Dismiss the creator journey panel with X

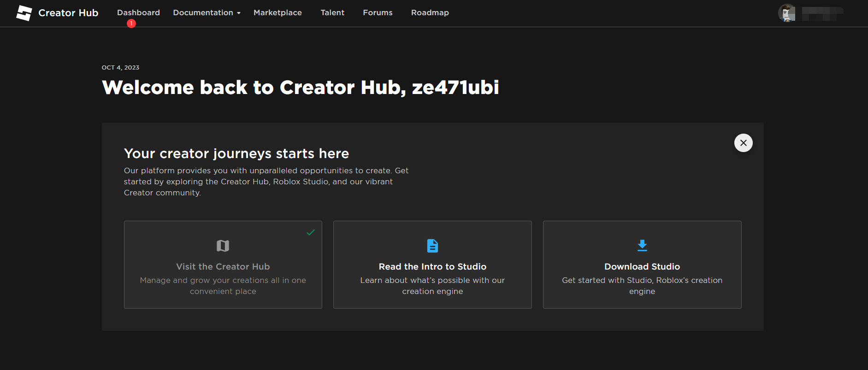coord(743,143)
